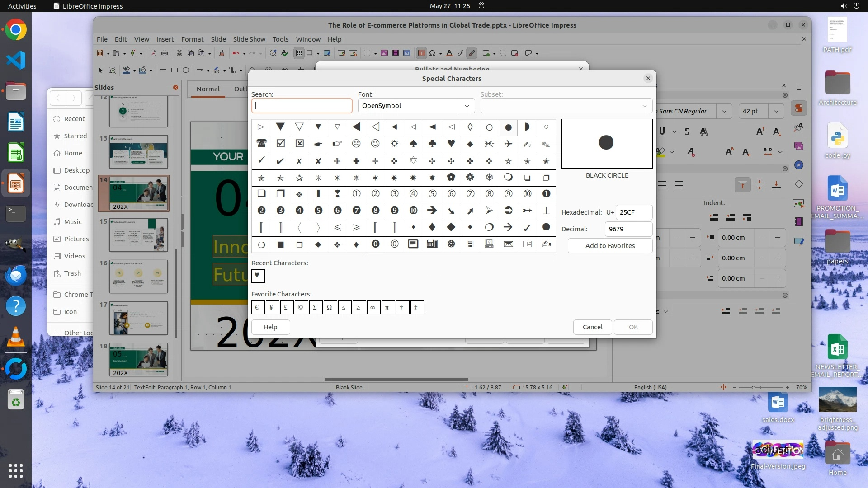Click the Add to Favorites button
Screen dimensions: 868x488
point(610,246)
